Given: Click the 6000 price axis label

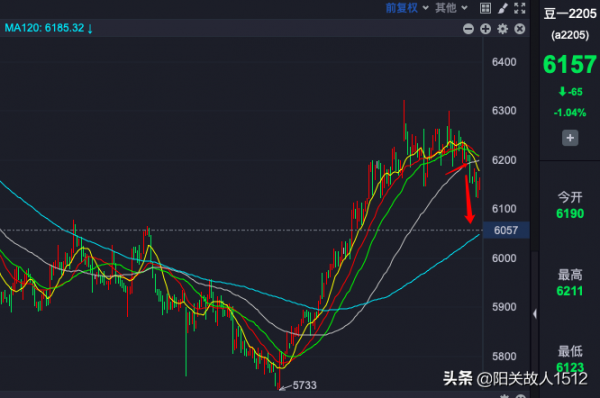Looking at the screenshot, I should point(504,258).
